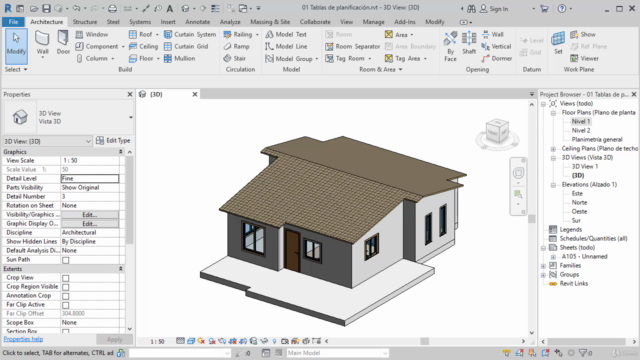
Task: Close the {3D} view tab
Action: point(195,94)
